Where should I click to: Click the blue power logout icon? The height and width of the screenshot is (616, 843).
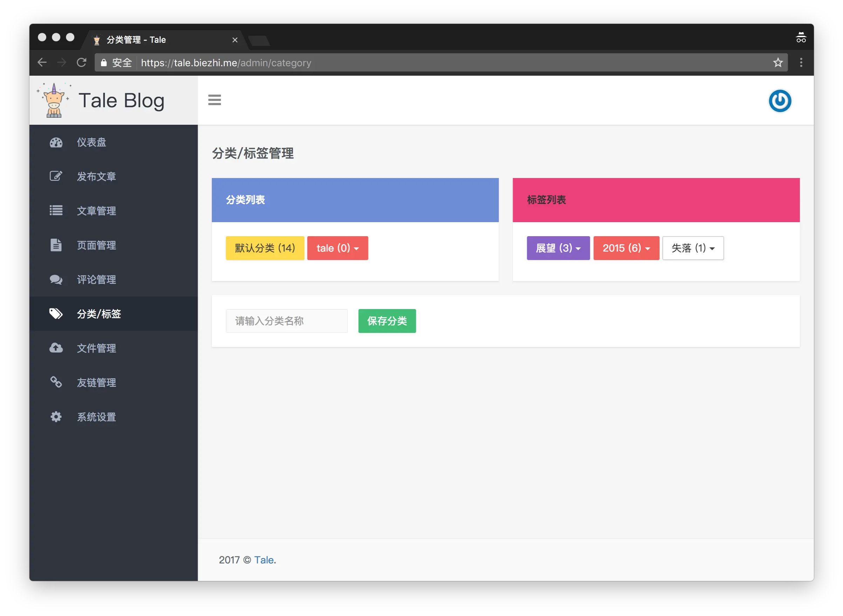[780, 101]
